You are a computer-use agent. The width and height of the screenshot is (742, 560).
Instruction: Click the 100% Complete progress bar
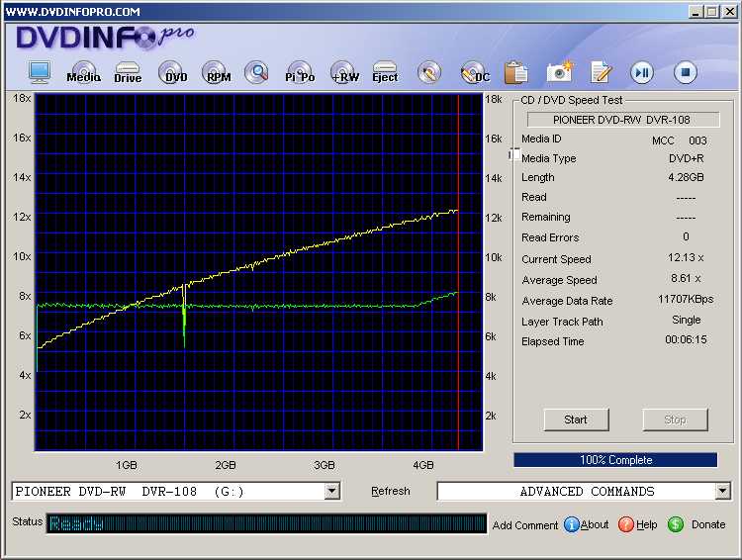[615, 460]
